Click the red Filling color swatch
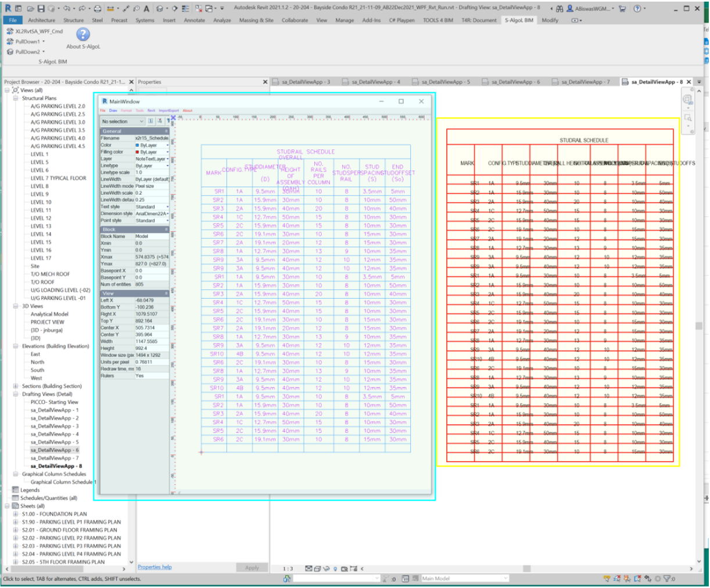Screen dimensions: 710x588 tap(138, 152)
